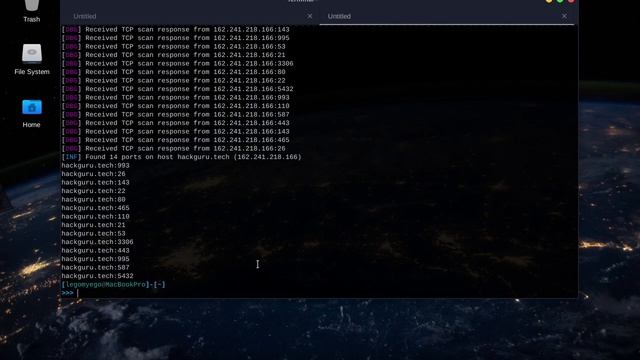Click the debug line ending in 166:465
This screenshot has height=360, width=640.
(176, 140)
